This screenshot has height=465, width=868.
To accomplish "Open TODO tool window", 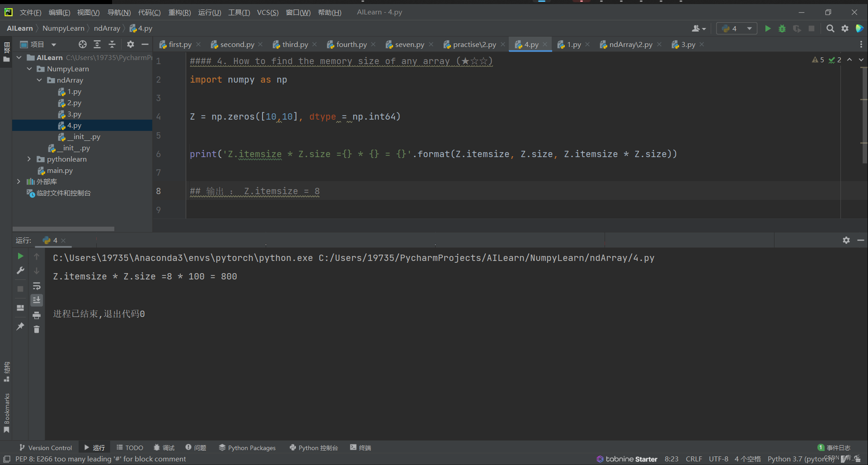I will (130, 447).
